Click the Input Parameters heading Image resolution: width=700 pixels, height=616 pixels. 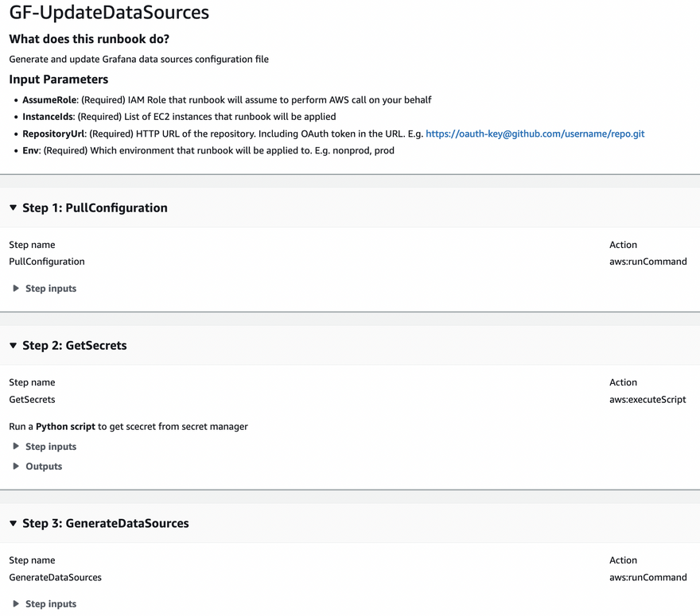coord(59,79)
